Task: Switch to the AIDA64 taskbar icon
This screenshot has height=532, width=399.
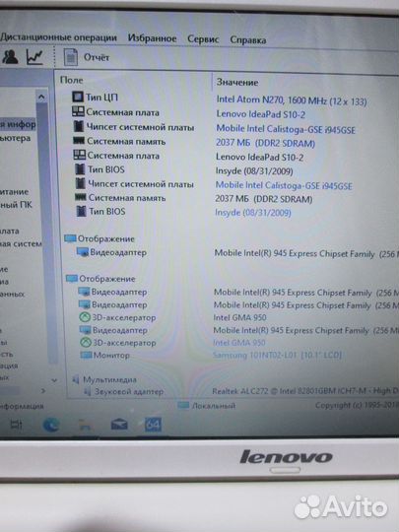Action: point(153,424)
